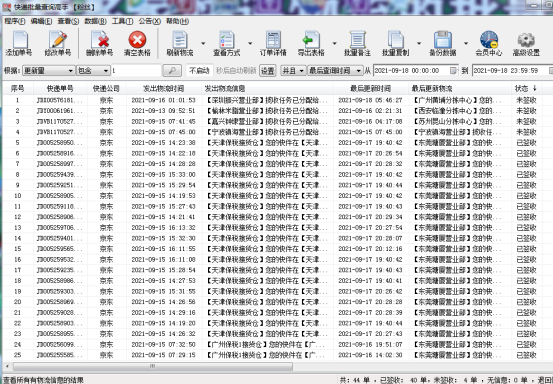
Task: Click row 4 send time 2021-09-15 07:45:00
Action: pos(164,132)
